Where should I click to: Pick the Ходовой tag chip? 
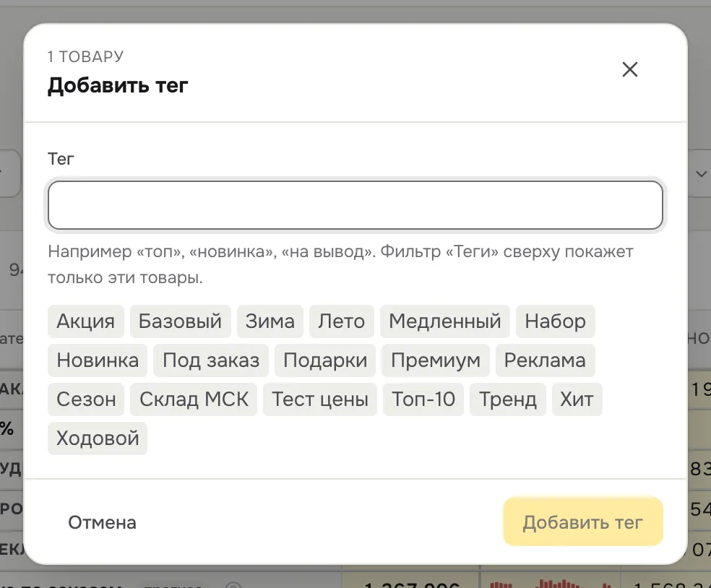point(98,438)
